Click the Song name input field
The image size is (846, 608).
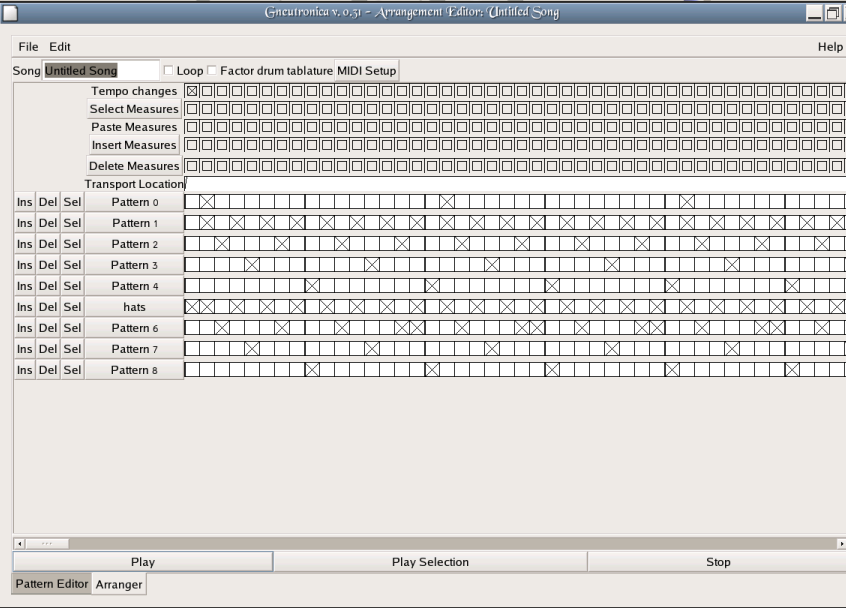click(x=100, y=71)
